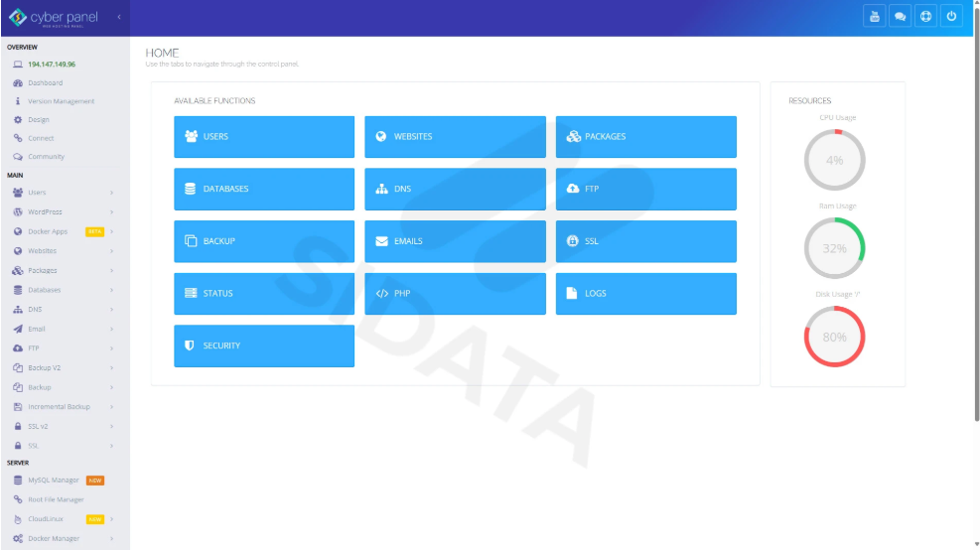Image resolution: width=980 pixels, height=553 pixels.
Task: Click the shield icon on SECURITY tile
Action: pyautogui.click(x=190, y=346)
